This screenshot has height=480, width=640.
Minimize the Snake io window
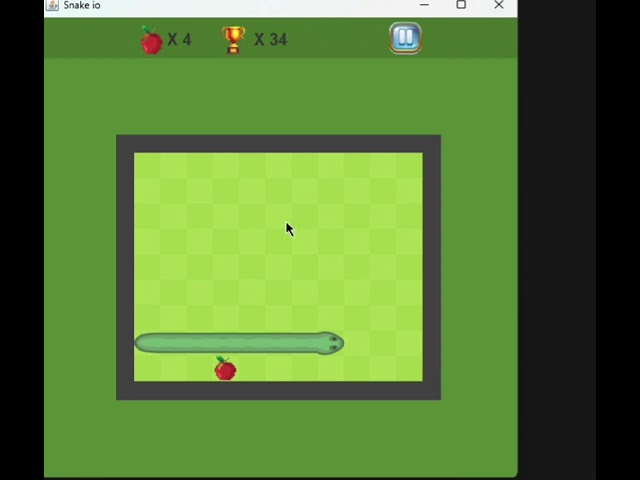[x=424, y=5]
